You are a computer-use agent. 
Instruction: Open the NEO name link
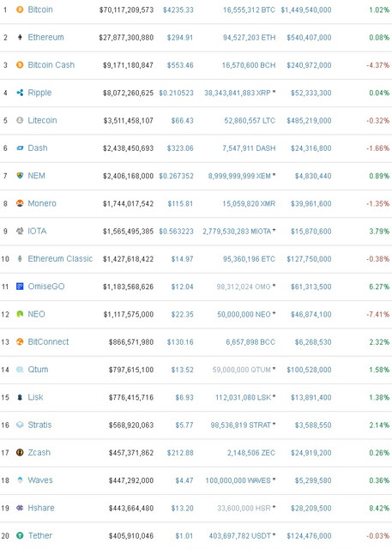(36, 314)
